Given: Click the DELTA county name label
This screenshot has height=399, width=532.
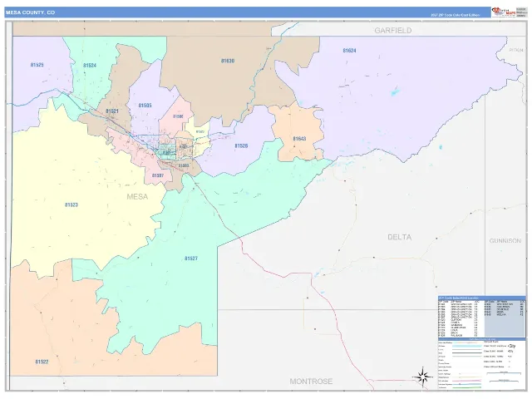Looking at the screenshot, I should (x=399, y=237).
